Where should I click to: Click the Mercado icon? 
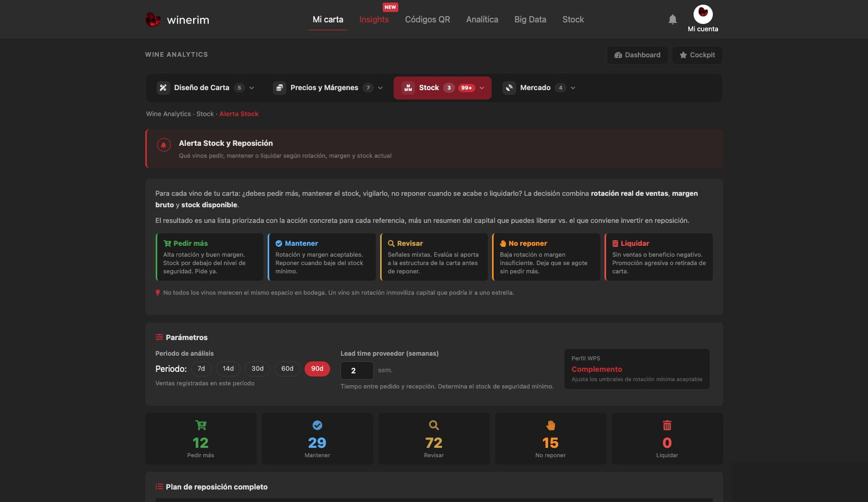click(x=509, y=87)
